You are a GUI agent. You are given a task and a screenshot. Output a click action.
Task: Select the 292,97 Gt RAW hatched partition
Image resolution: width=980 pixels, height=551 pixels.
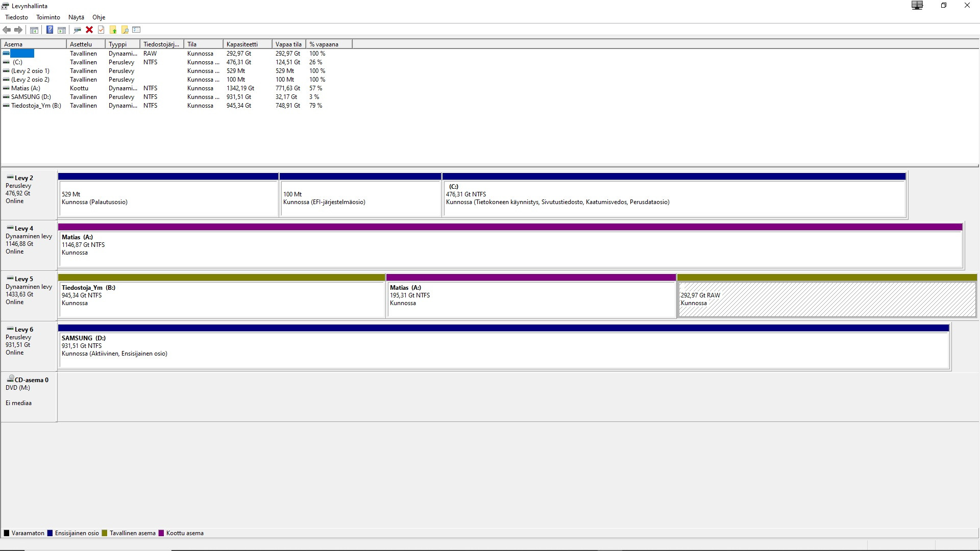tap(827, 296)
